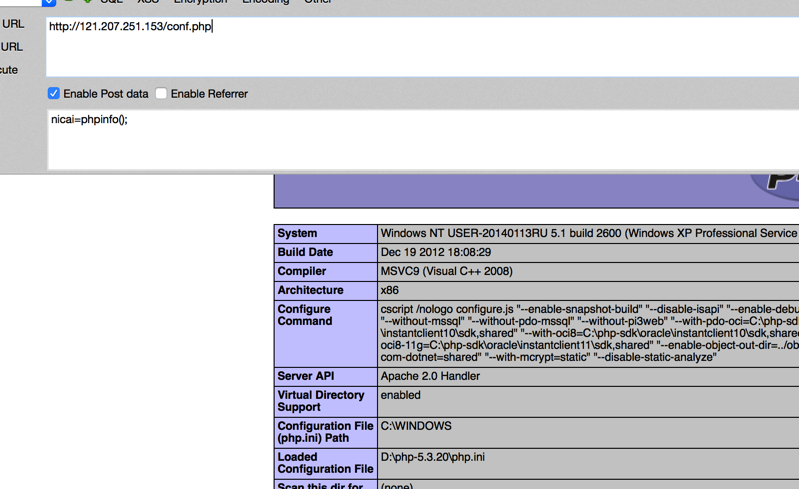Click the Virtual Directory Support label cell

326,401
